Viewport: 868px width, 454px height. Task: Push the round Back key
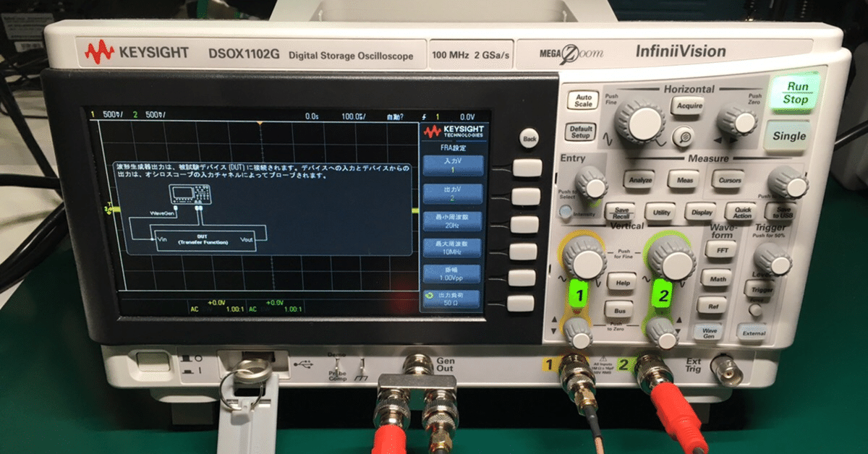pos(530,138)
